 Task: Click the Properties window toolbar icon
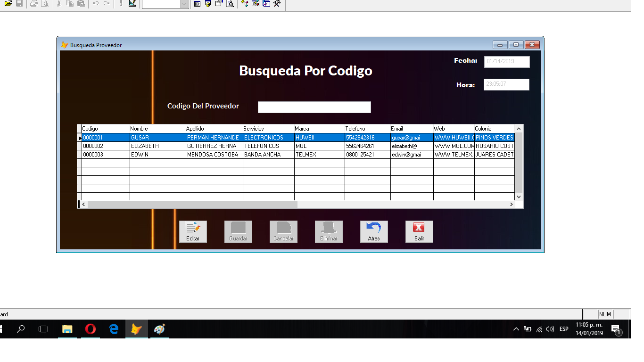click(x=219, y=3)
